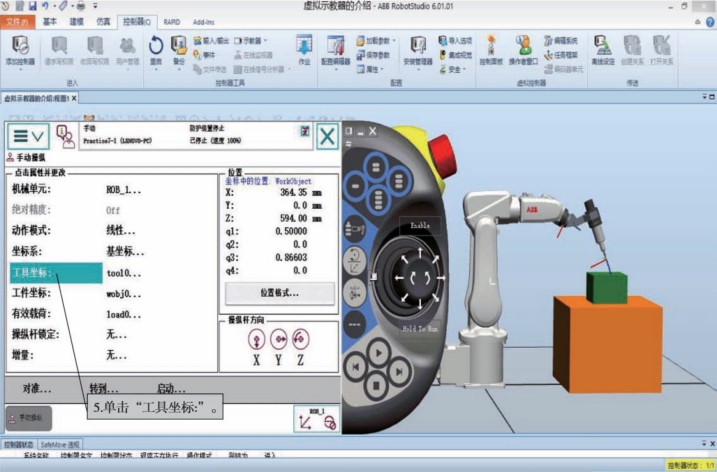Expand the 示教器 FlexPendant dropdown
Image resolution: width=717 pixels, height=472 pixels.
pos(265,41)
